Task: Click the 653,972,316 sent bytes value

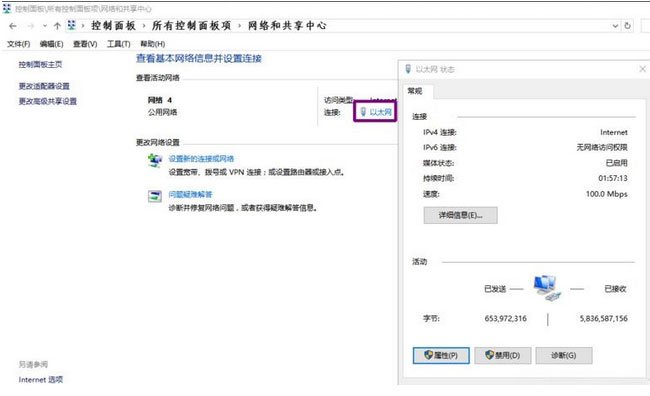Action: 506,318
